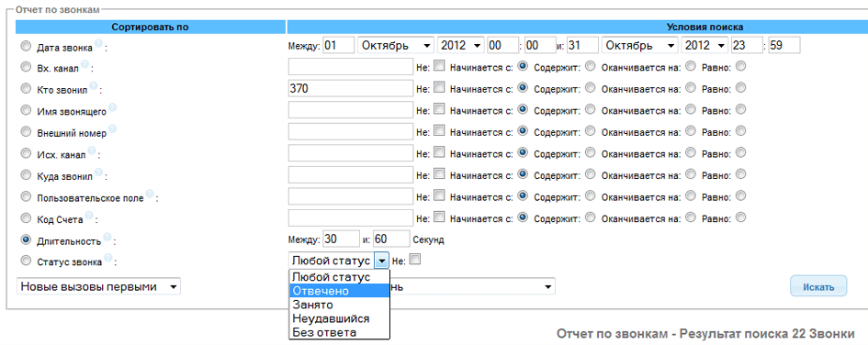Click the minimum duration field 30
Viewport: 868px width, 345px height.
[x=341, y=239]
